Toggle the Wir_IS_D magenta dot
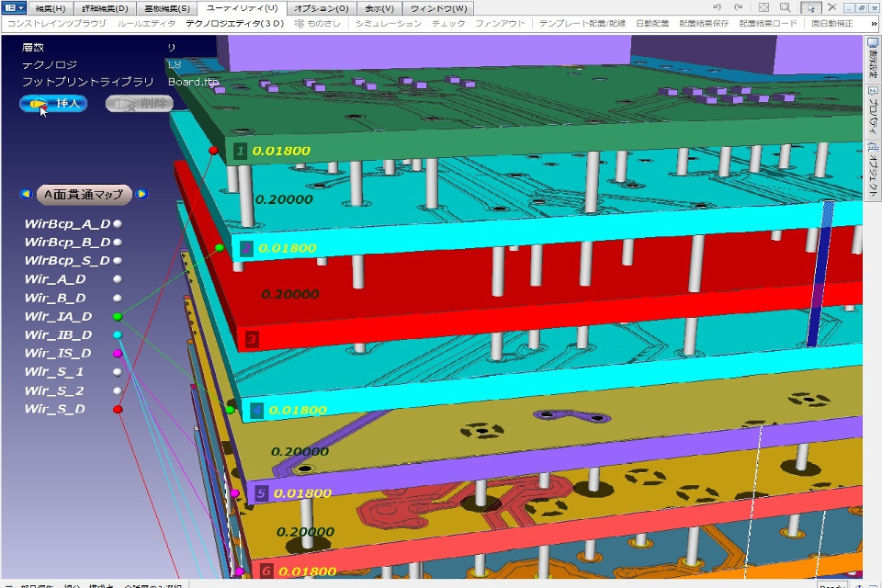This screenshot has height=588, width=882. (x=118, y=354)
